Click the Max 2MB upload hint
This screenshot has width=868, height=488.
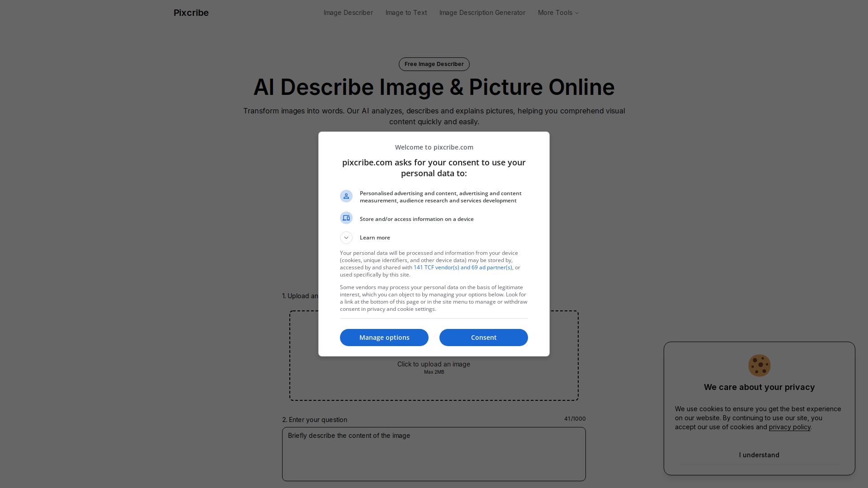[434, 372]
